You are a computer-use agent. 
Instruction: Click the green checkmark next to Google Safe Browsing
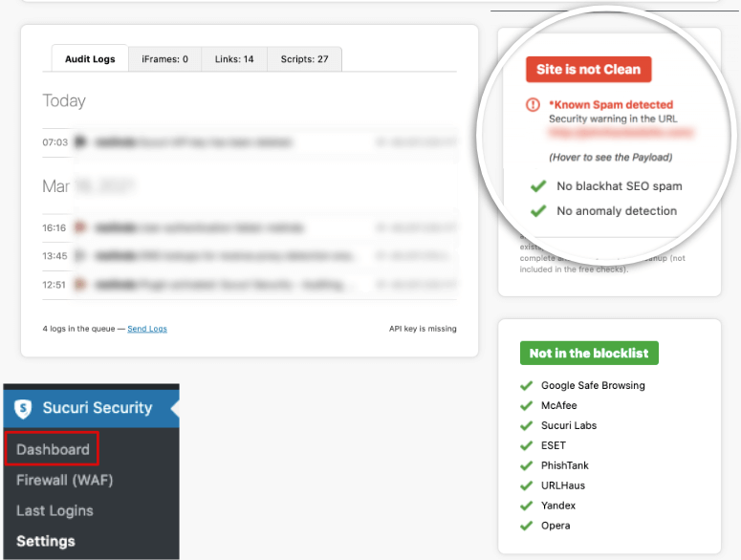coord(526,385)
